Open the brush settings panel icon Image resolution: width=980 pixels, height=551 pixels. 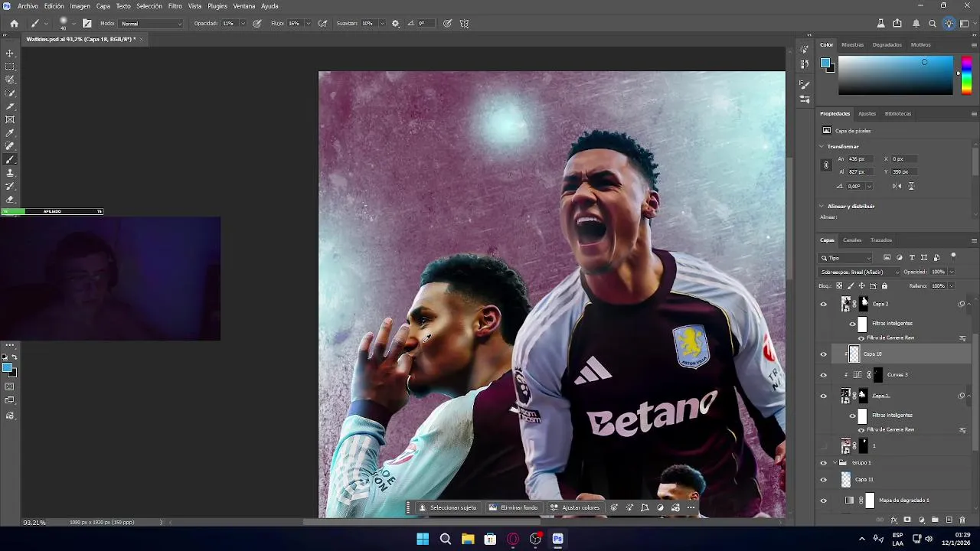click(87, 24)
